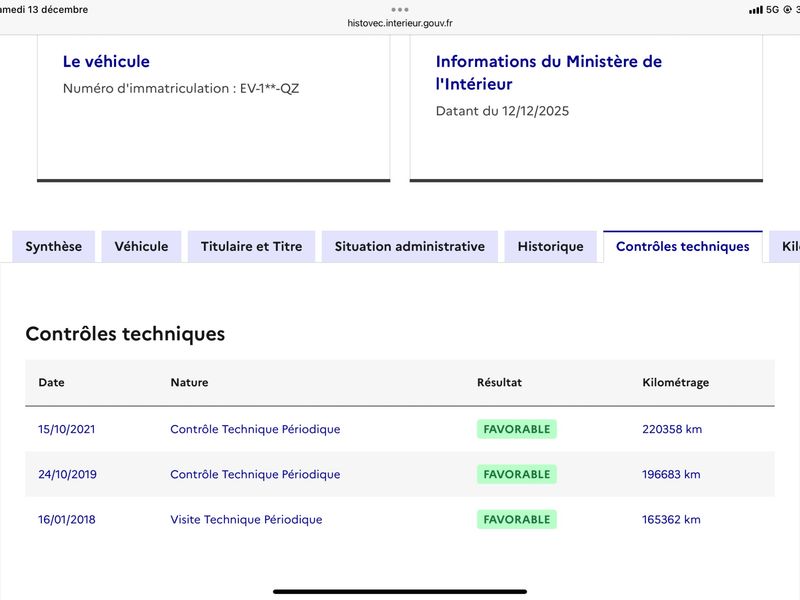Click Informations du Ministère de l'Intérieur heading

point(548,72)
